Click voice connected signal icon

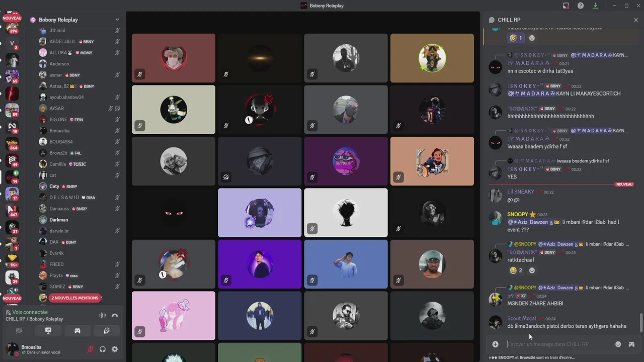(8, 312)
